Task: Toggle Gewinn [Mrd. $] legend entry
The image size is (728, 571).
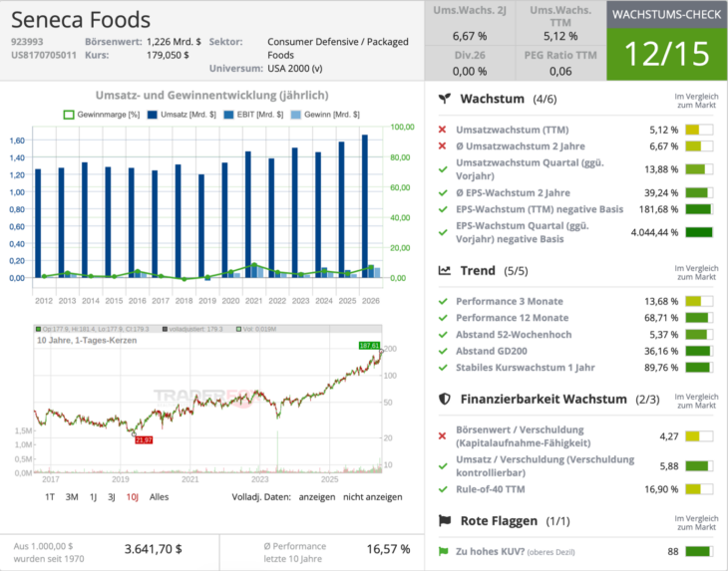Action: [x=325, y=115]
